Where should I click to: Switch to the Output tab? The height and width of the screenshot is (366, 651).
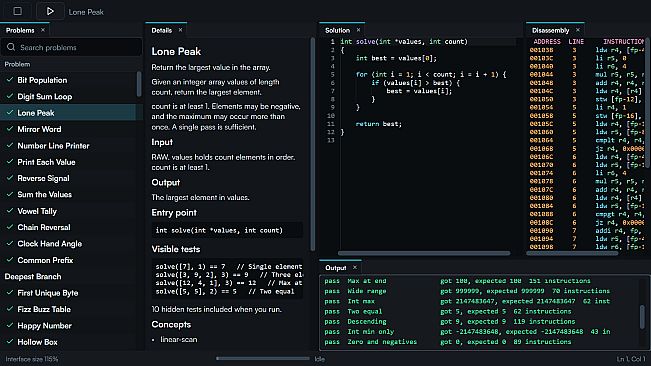pos(335,268)
